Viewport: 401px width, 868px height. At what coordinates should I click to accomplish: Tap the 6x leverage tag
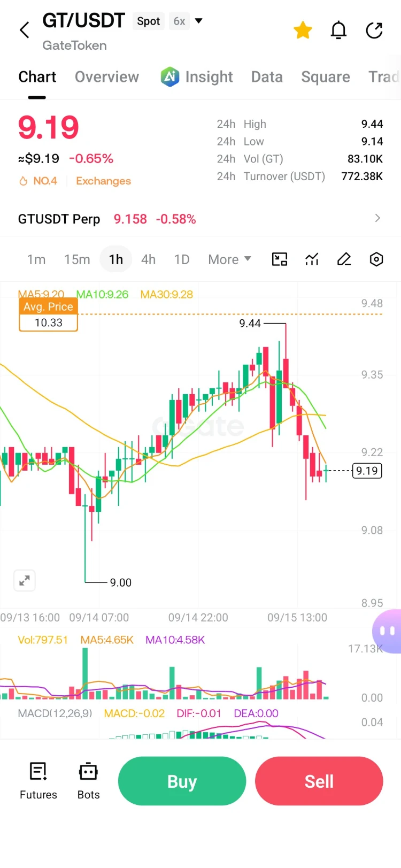point(179,21)
